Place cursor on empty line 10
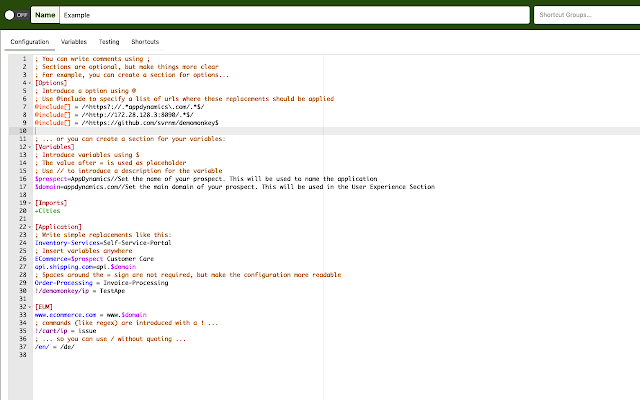The height and width of the screenshot is (400, 640). 336,131
